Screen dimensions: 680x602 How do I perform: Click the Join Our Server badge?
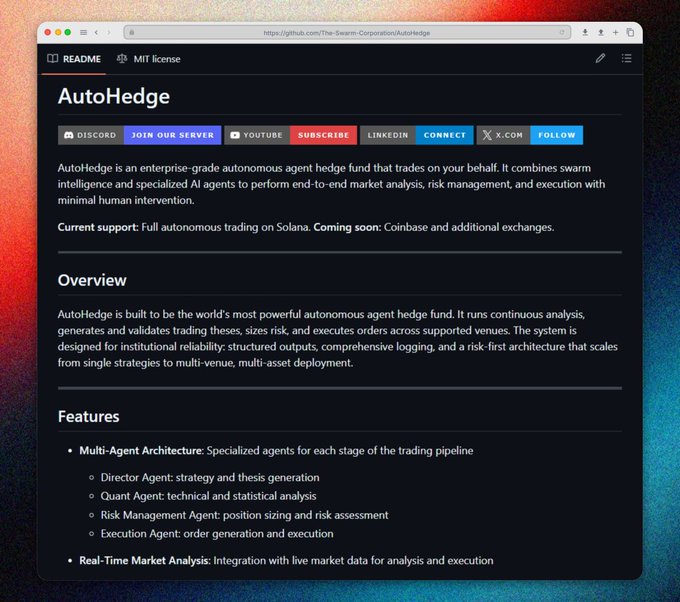173,135
